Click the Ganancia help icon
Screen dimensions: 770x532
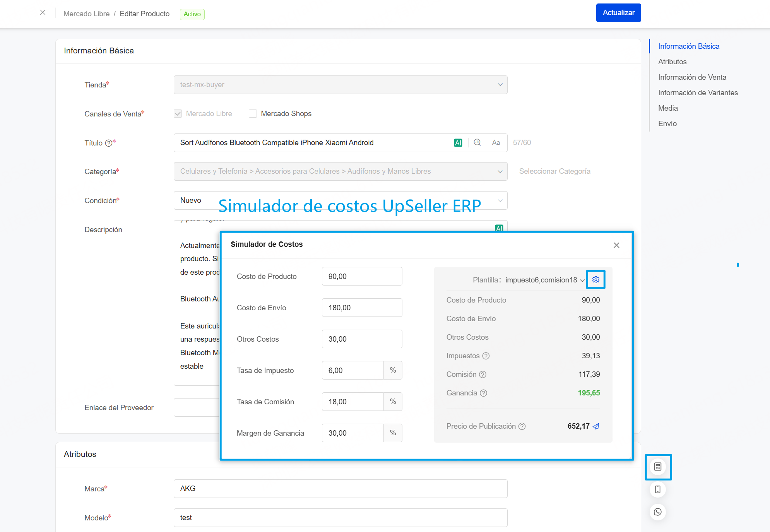484,393
